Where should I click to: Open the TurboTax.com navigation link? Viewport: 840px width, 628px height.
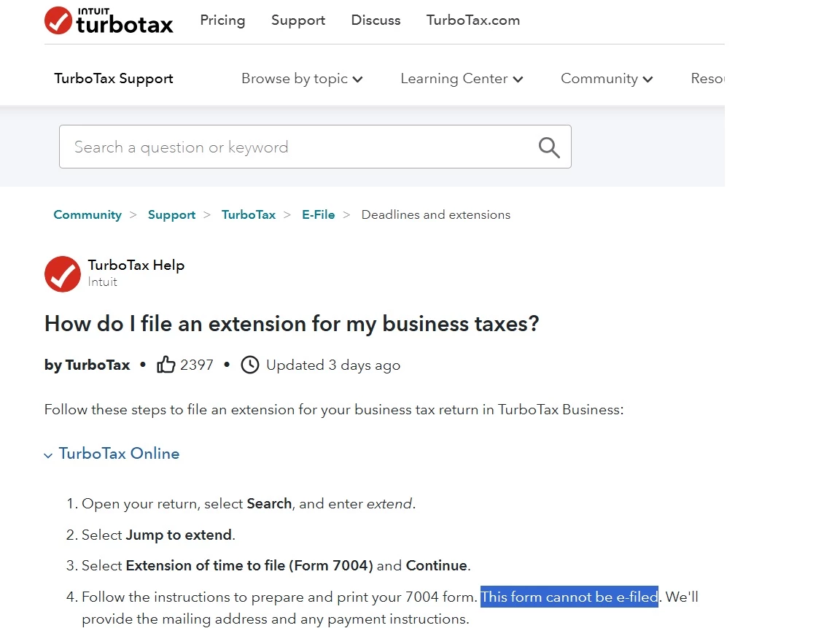pos(473,20)
